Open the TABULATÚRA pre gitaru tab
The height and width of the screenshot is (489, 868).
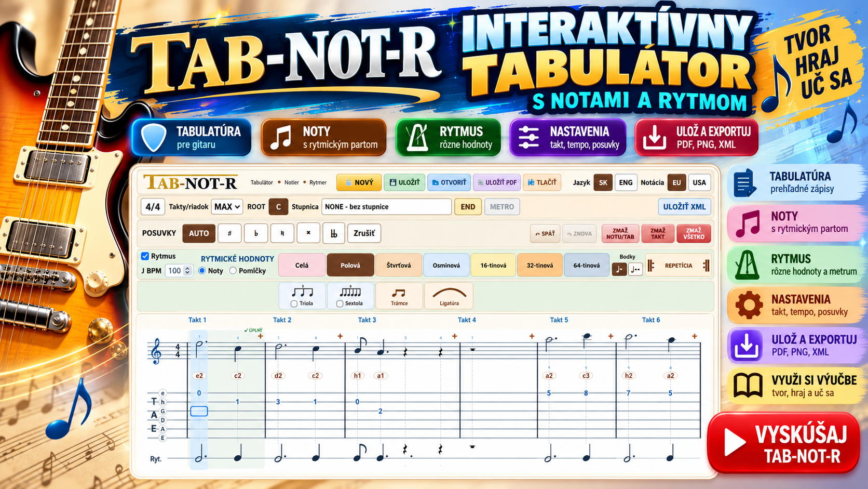click(192, 138)
